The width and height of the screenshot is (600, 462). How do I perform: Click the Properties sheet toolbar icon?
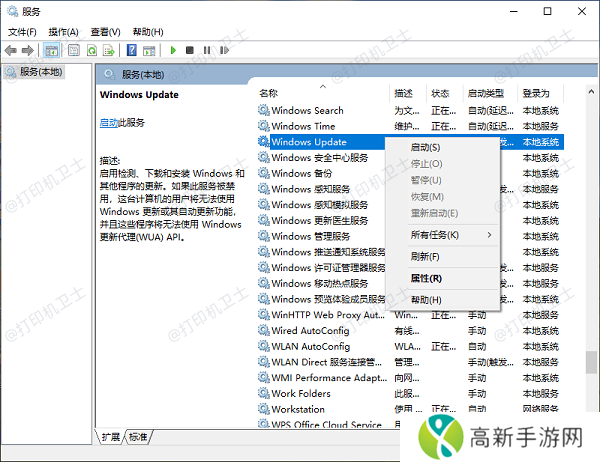pos(73,50)
